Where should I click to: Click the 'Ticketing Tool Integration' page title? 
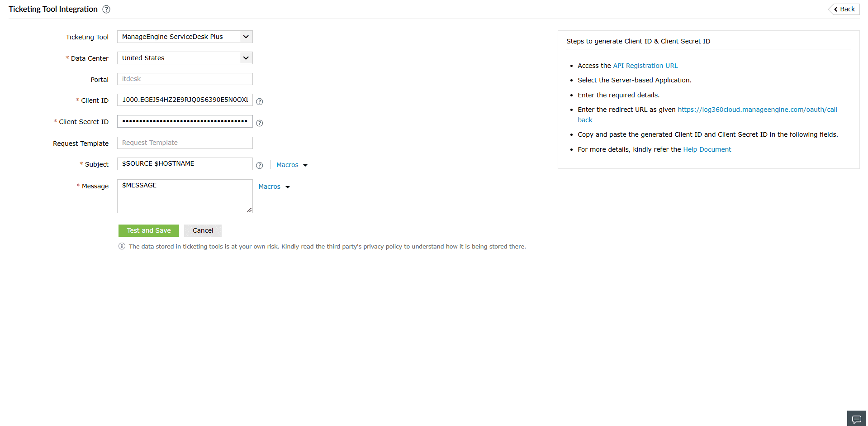[53, 9]
